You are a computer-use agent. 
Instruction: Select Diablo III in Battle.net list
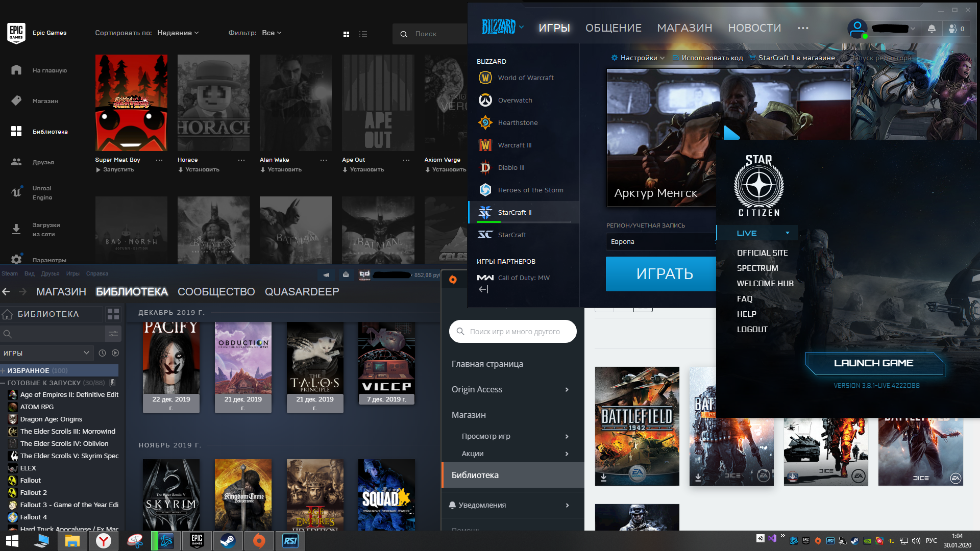524,167
